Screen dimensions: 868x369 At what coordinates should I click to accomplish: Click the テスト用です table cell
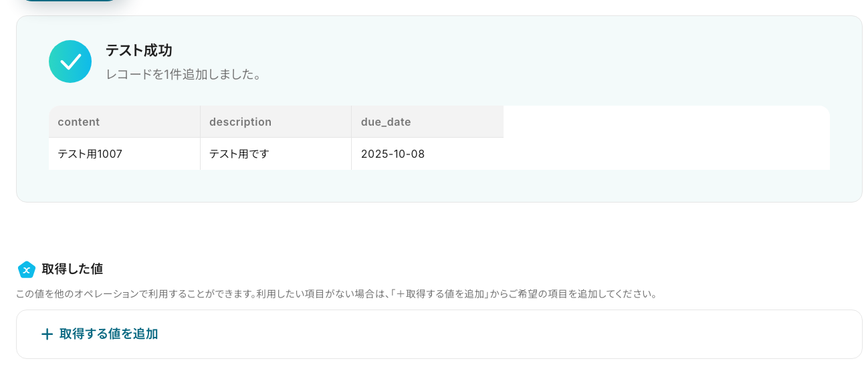pos(239,154)
